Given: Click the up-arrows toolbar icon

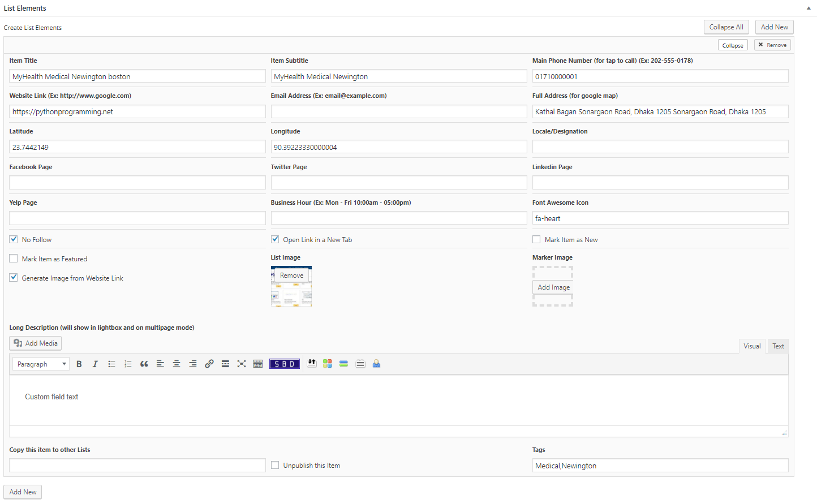Looking at the screenshot, I should coord(312,364).
